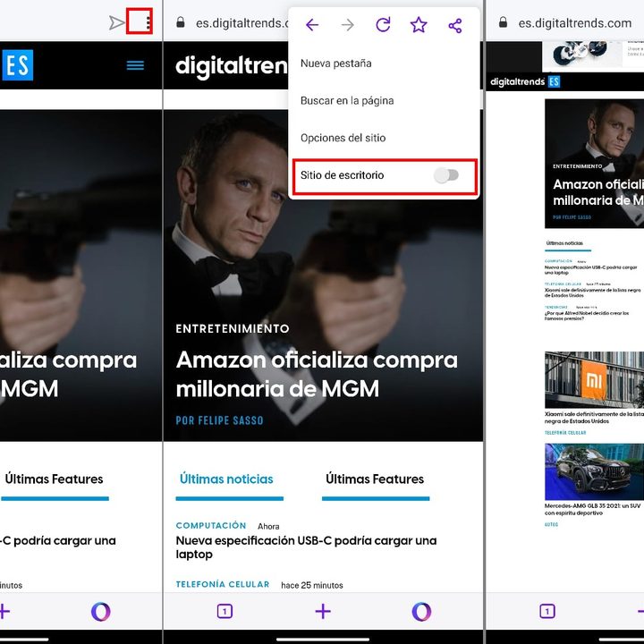Screen dimensions: 644x644
Task: Tap the padlock icon in right panel address bar
Action: click(503, 22)
